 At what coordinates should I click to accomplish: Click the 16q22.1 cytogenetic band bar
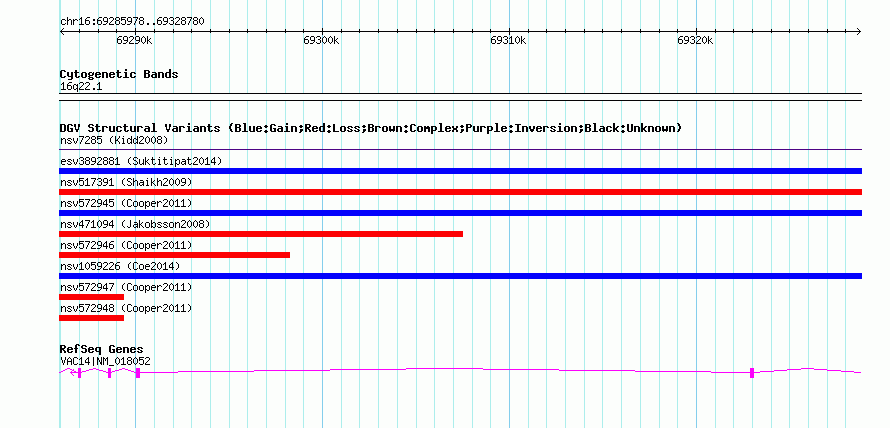(x=460, y=97)
